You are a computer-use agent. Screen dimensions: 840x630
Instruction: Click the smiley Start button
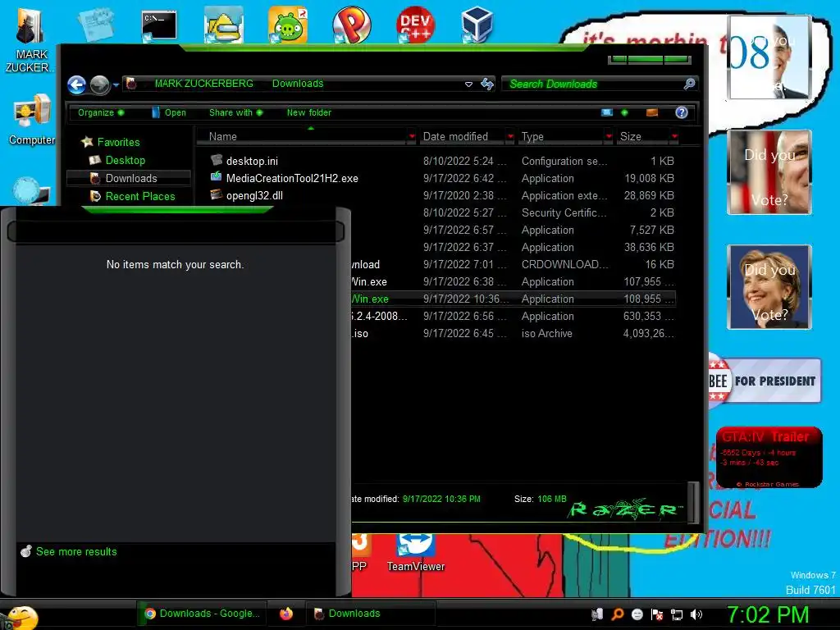coord(21,618)
